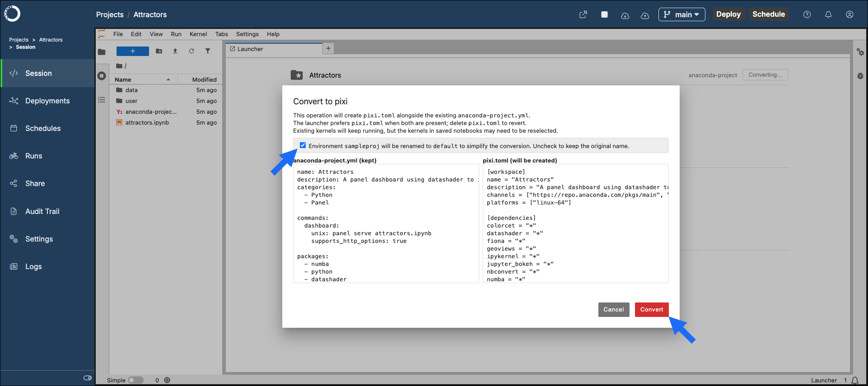Open the user account icon
Screen dimensions: 868x386
click(849, 14)
